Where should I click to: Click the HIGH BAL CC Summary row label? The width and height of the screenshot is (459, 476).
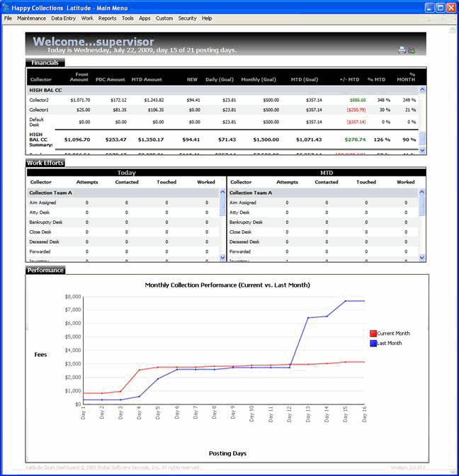[40, 140]
